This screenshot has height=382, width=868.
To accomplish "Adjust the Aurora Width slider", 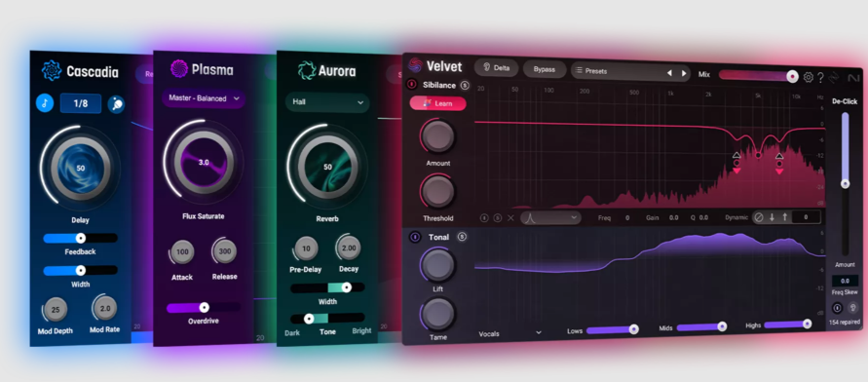I will pyautogui.click(x=327, y=287).
